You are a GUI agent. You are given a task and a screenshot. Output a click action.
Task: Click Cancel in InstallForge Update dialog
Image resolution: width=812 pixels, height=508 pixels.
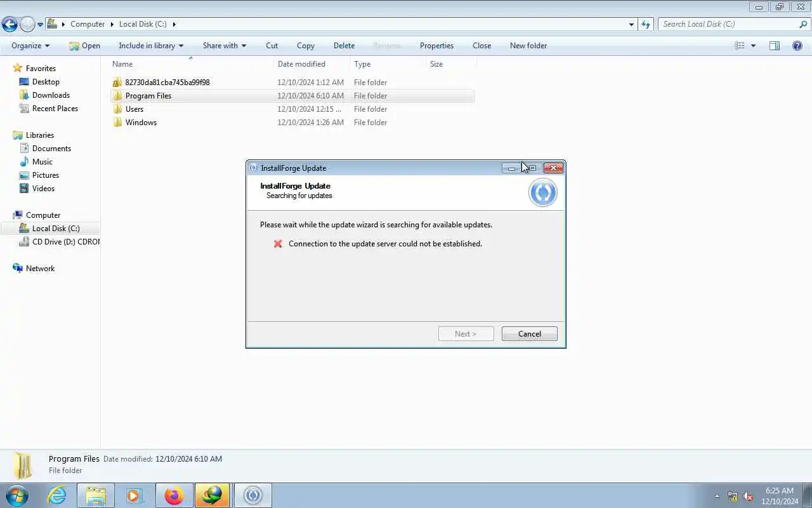[530, 334]
